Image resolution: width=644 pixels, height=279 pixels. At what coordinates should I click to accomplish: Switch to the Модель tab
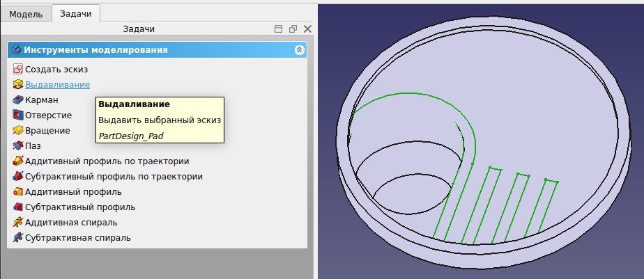click(x=26, y=14)
